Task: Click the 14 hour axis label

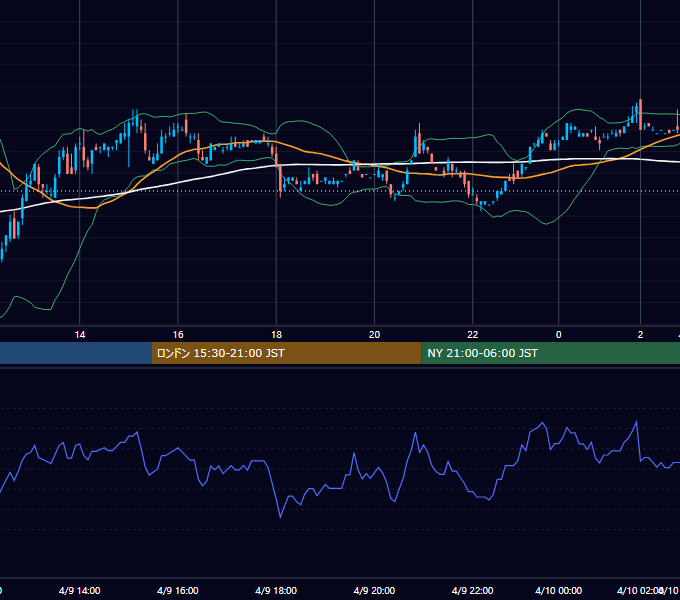Action: [x=80, y=335]
